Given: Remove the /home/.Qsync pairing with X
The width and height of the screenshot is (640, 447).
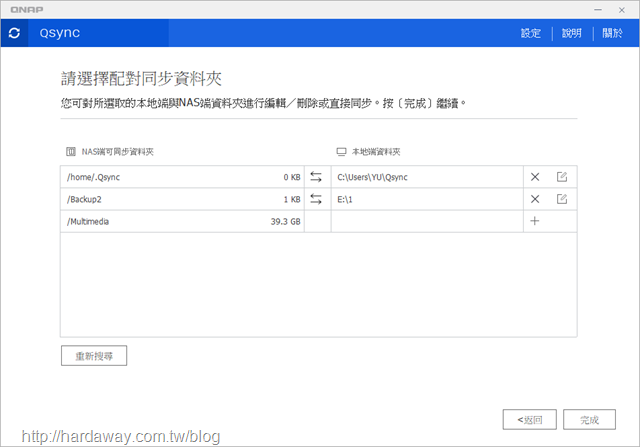Looking at the screenshot, I should (535, 177).
